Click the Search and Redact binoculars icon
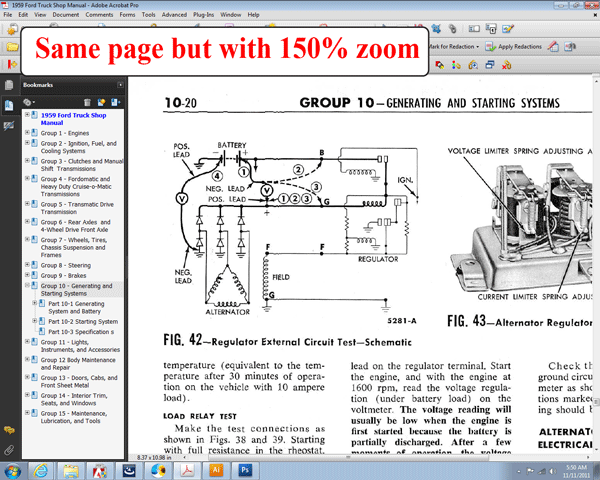 (570, 47)
